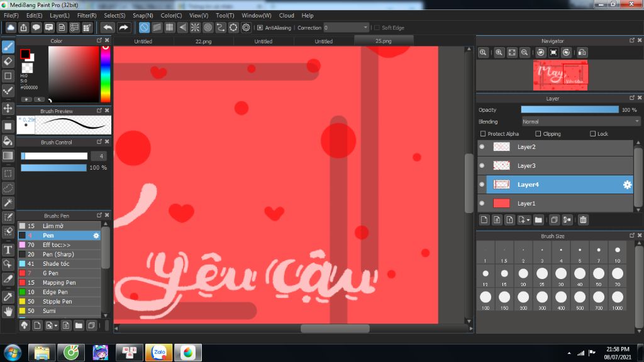The width and height of the screenshot is (644, 362).
Task: Switch to the 25.png tab
Action: tap(383, 41)
